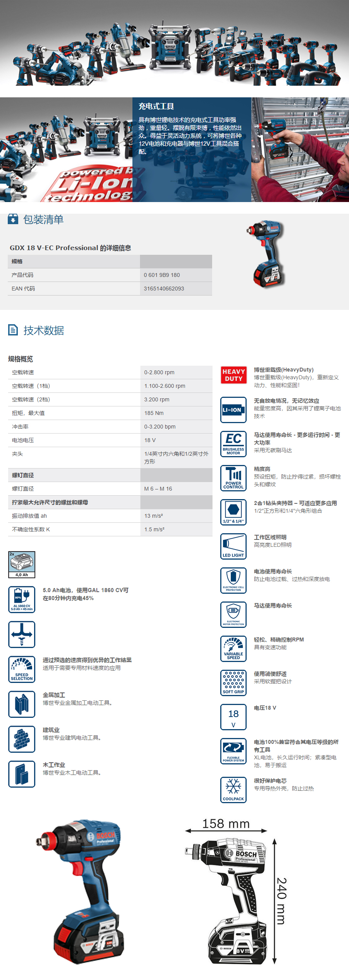Screen dimensions: 349x980
Task: Click the 1.5 m/s² uncertainty value
Action: coord(154,529)
